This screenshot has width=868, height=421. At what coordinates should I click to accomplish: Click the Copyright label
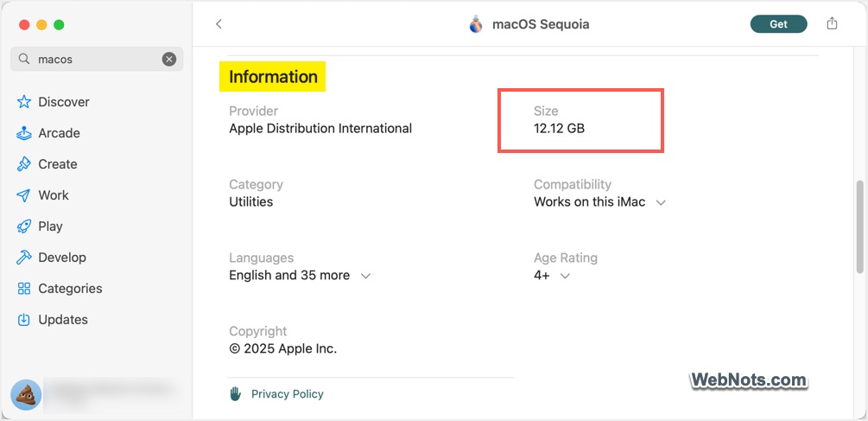(x=258, y=331)
